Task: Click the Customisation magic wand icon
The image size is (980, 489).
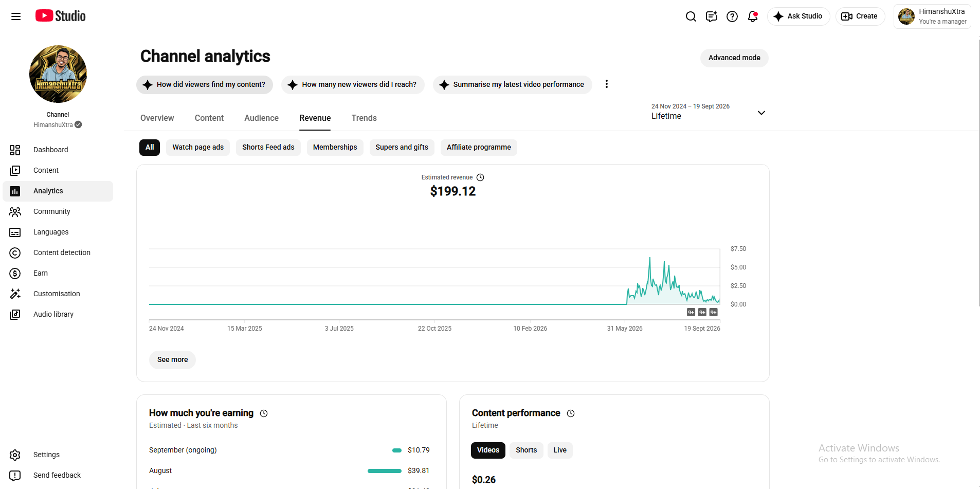Action: [x=15, y=294]
